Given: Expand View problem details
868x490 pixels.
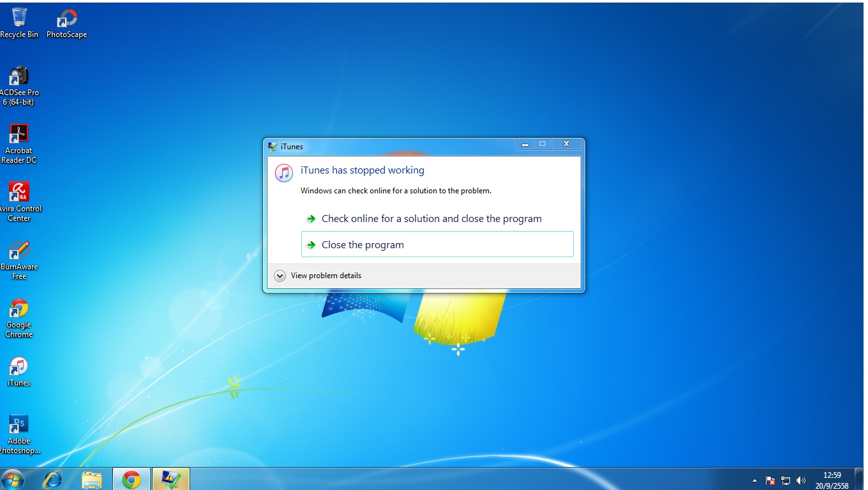Looking at the screenshot, I should 318,276.
